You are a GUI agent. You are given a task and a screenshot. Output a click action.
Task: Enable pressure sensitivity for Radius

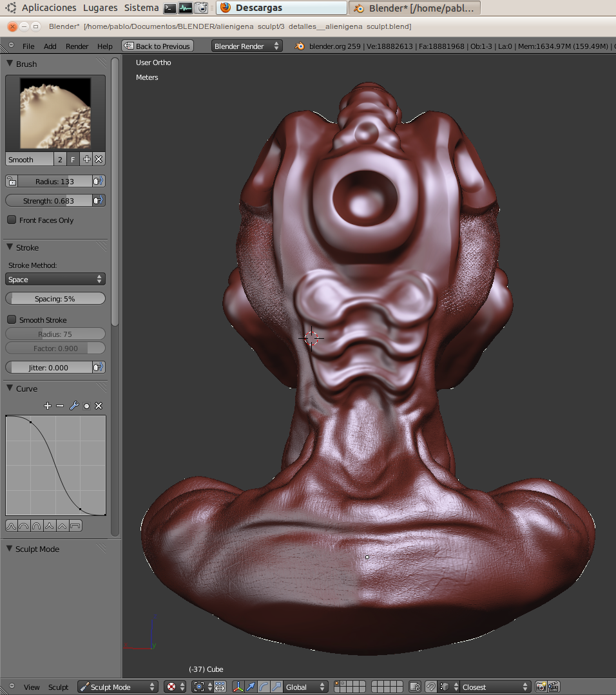99,181
